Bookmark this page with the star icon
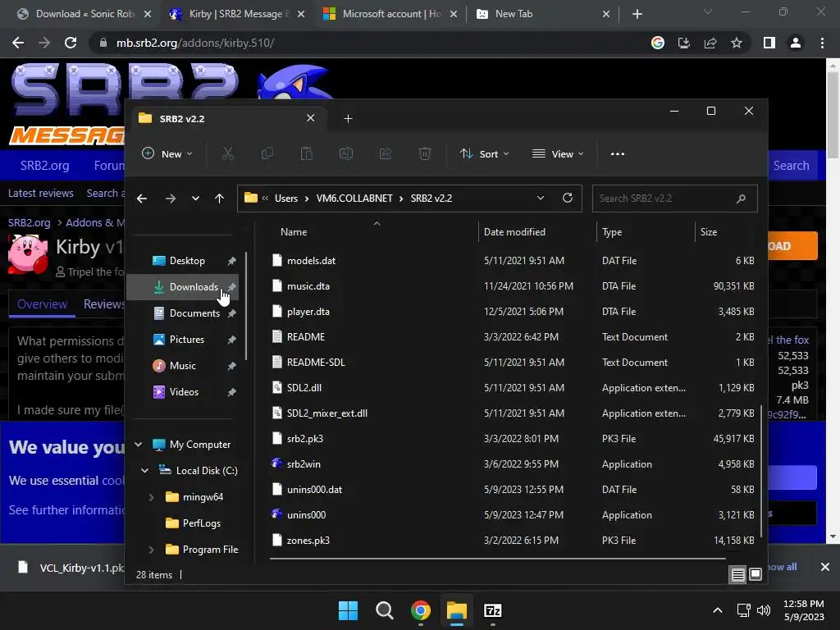Image resolution: width=840 pixels, height=630 pixels. coord(737,43)
